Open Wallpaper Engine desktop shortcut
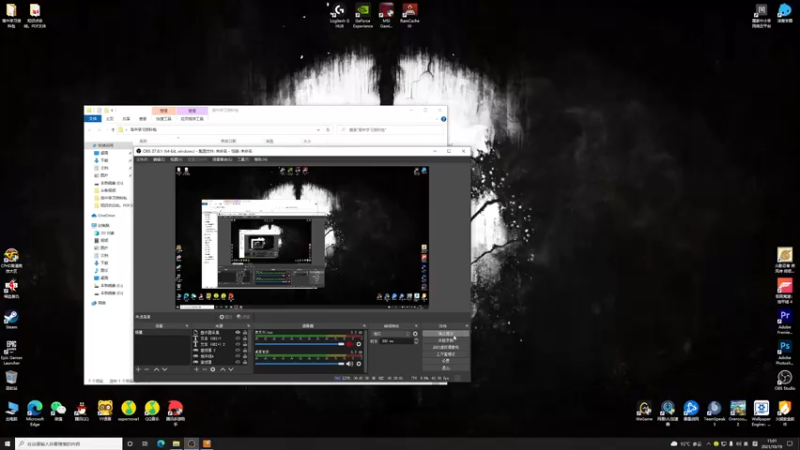Image resolution: width=800 pixels, height=450 pixels. pos(761,413)
